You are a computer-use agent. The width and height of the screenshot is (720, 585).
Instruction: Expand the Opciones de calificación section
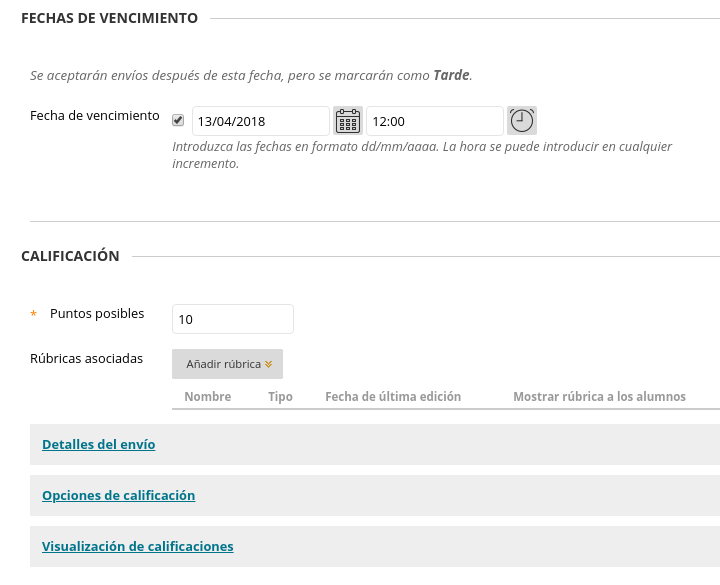coord(118,495)
